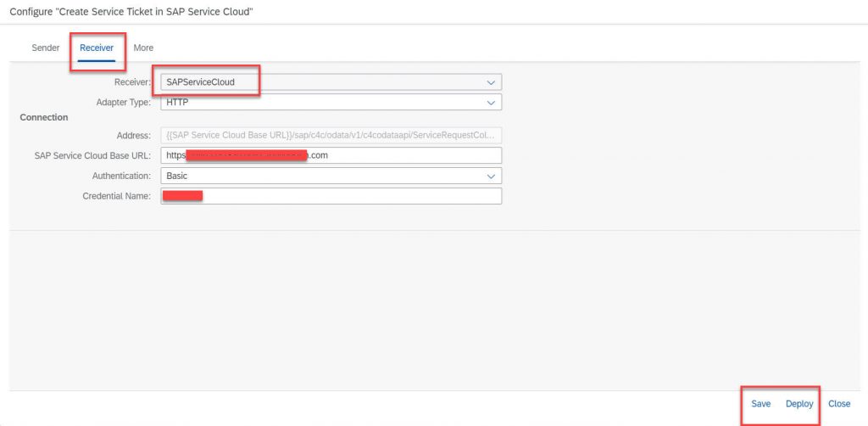The height and width of the screenshot is (426, 868).
Task: Focus the Credential Name input field
Action: (331, 195)
